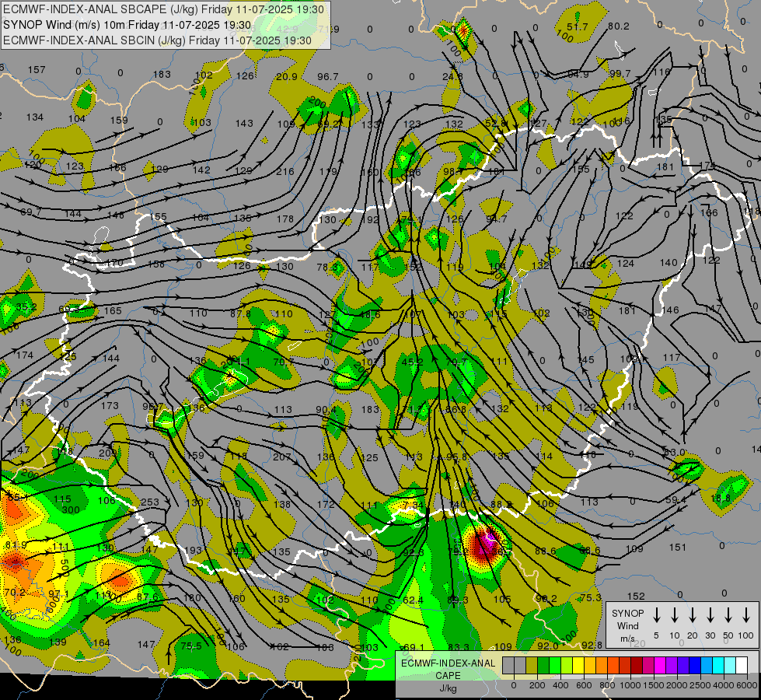Select the 20 m/s wind arrow in legend
The image size is (761, 700).
click(692, 614)
